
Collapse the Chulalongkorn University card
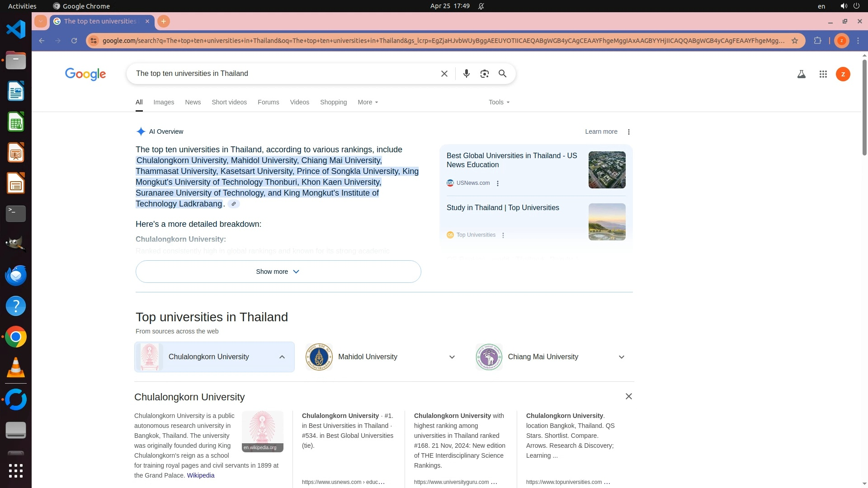pyautogui.click(x=282, y=357)
